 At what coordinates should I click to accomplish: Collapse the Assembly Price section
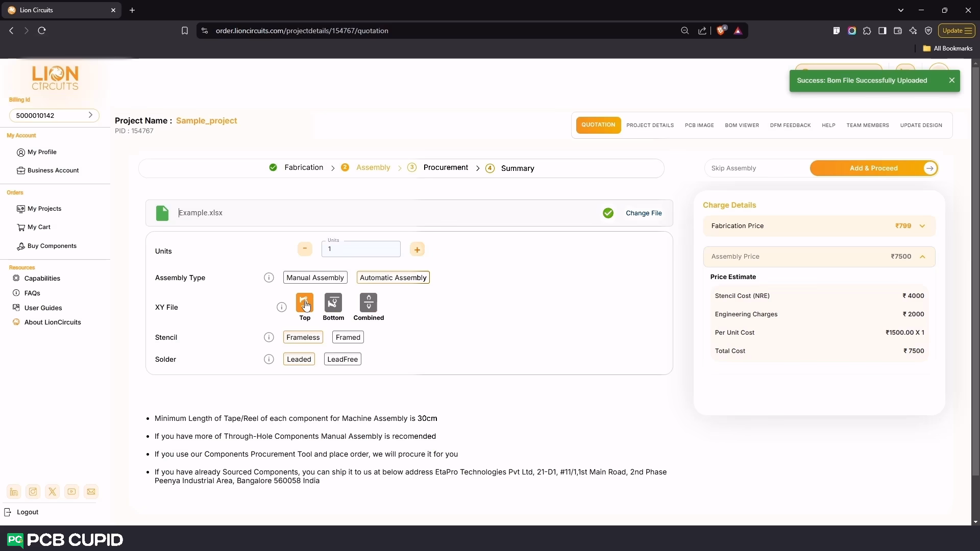tap(922, 257)
